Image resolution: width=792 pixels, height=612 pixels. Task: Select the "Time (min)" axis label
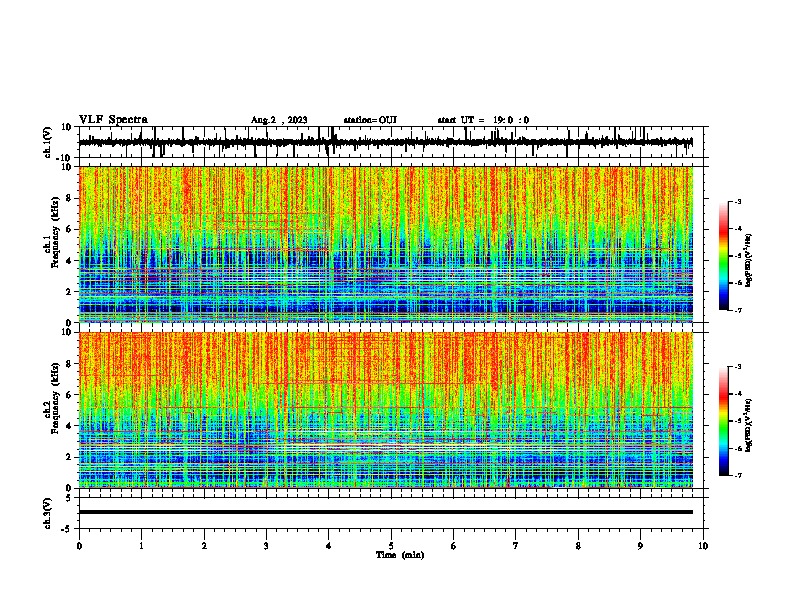pos(400,555)
